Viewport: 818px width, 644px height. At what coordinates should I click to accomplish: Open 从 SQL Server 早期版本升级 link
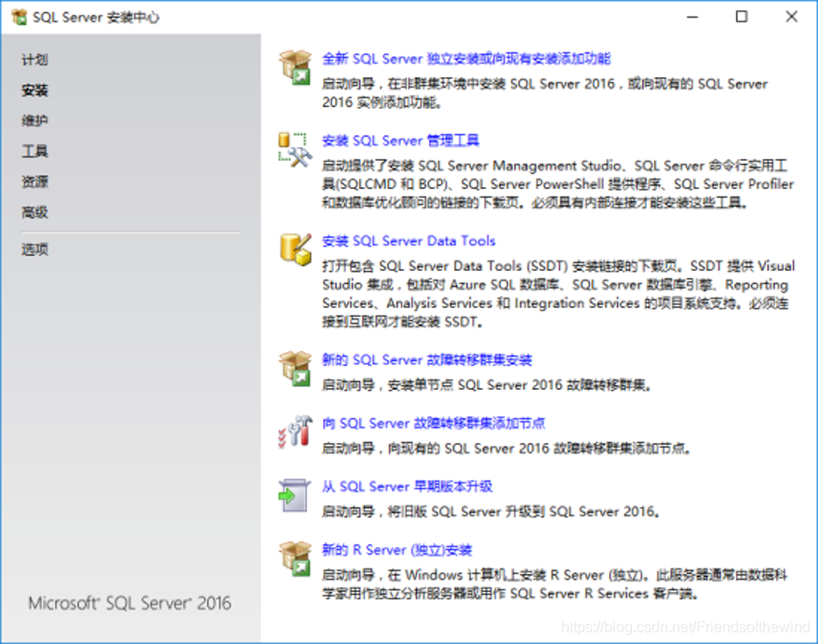pos(407,487)
